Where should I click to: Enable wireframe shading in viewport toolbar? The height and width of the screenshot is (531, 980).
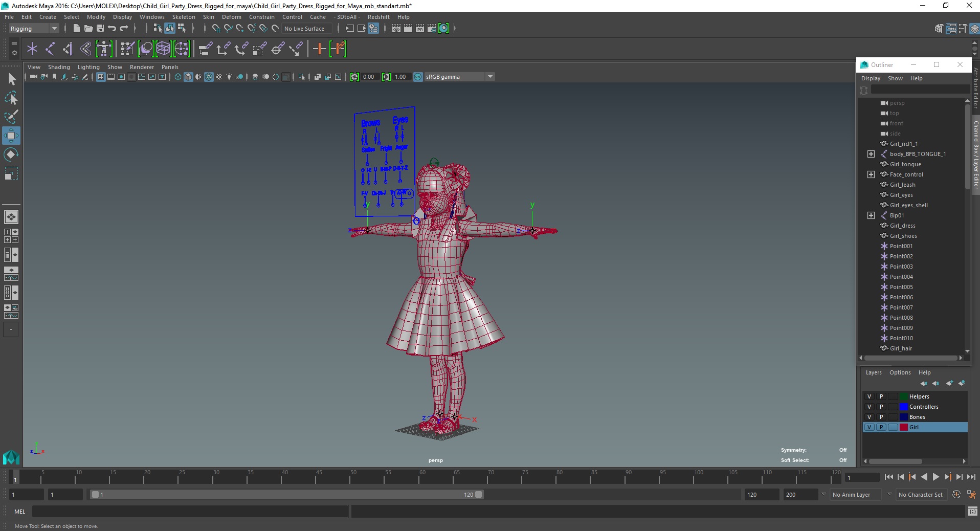178,77
